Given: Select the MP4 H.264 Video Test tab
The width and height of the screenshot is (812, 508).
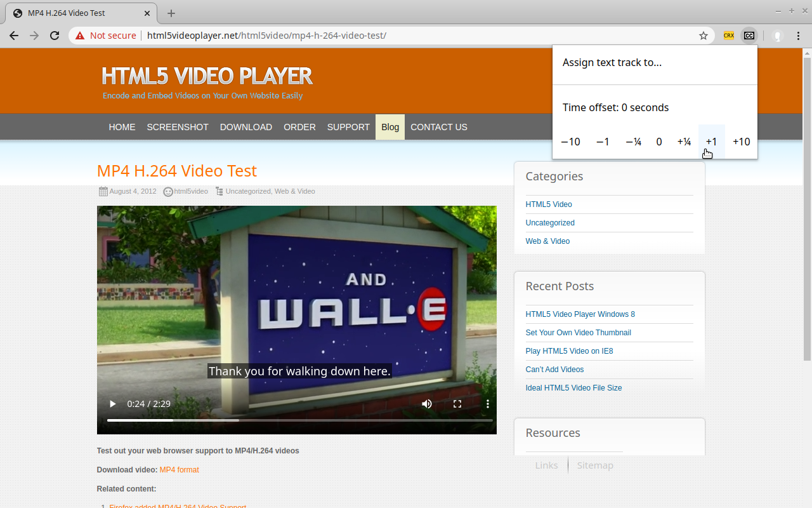Looking at the screenshot, I should pos(81,13).
